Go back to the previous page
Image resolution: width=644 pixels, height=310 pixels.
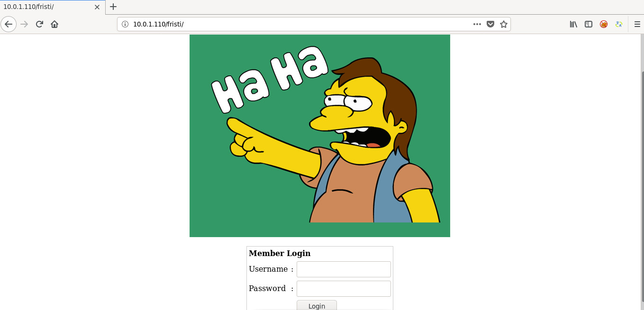pos(9,24)
